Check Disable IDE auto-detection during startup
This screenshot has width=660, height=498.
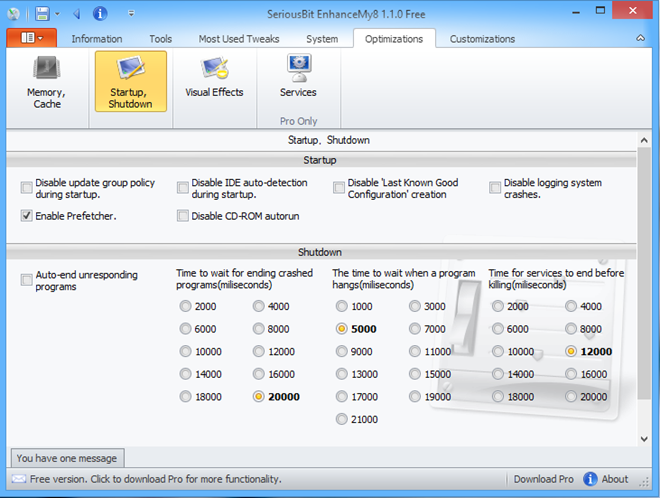(183, 187)
